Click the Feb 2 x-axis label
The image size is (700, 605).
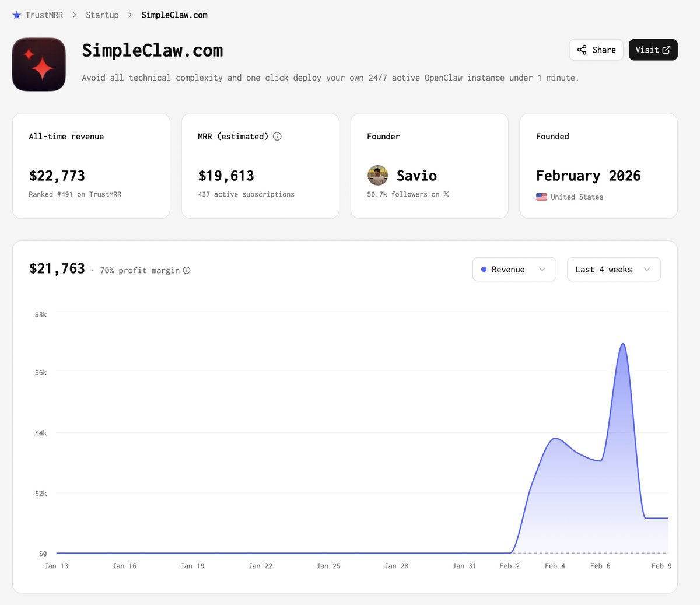tap(510, 566)
